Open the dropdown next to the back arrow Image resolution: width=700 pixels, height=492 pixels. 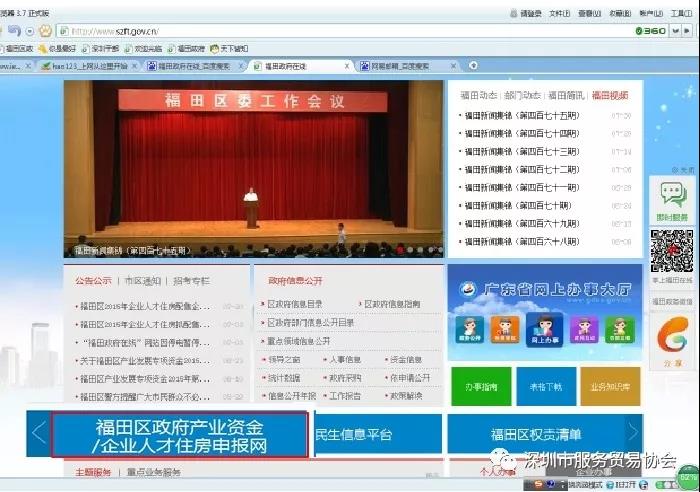(x=30, y=31)
